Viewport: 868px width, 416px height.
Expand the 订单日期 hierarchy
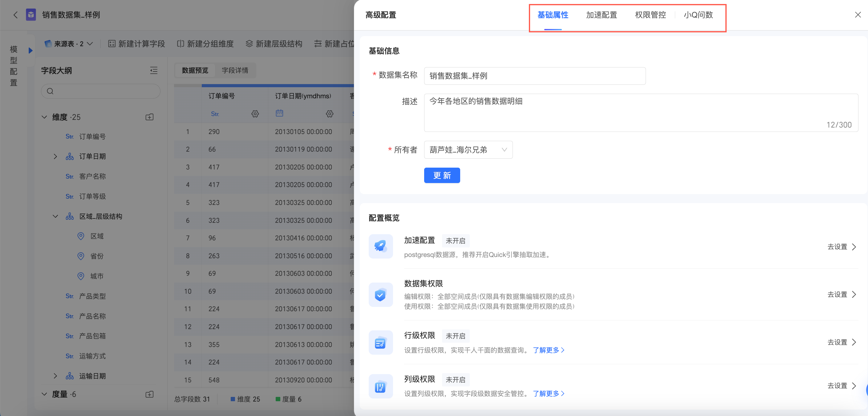click(55, 157)
